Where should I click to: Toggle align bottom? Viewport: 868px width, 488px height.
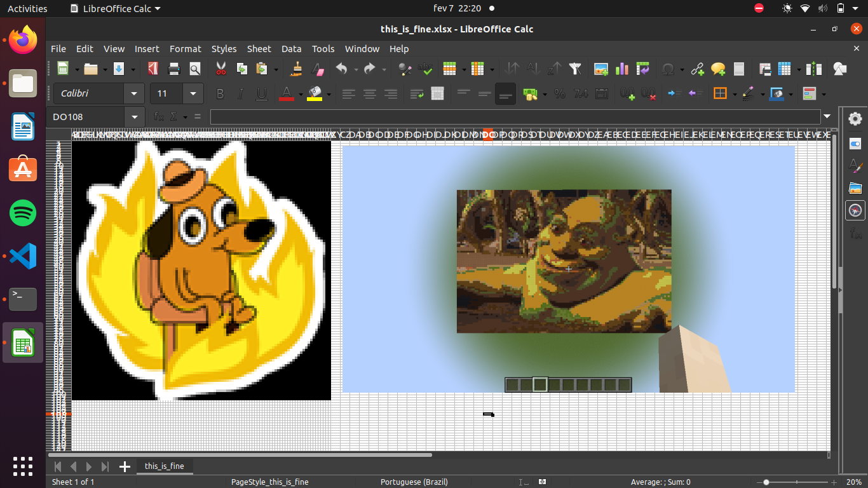coord(505,93)
